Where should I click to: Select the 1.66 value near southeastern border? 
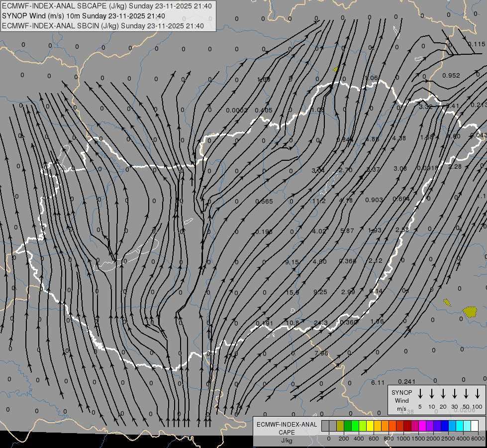coord(377,321)
